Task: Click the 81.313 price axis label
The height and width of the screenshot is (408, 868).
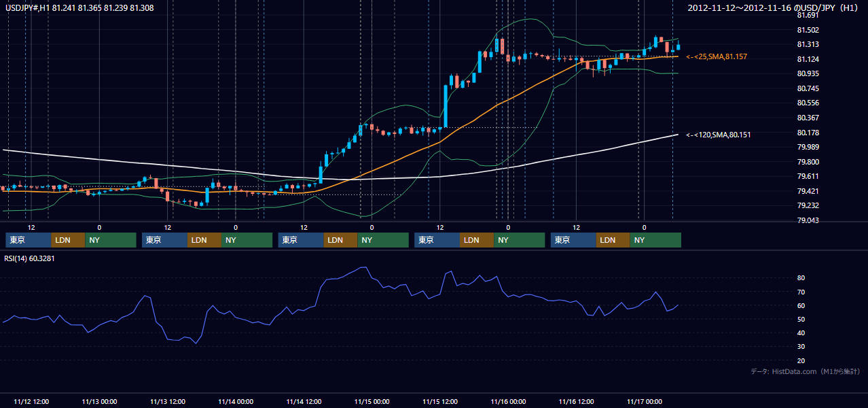Action: pyautogui.click(x=807, y=44)
